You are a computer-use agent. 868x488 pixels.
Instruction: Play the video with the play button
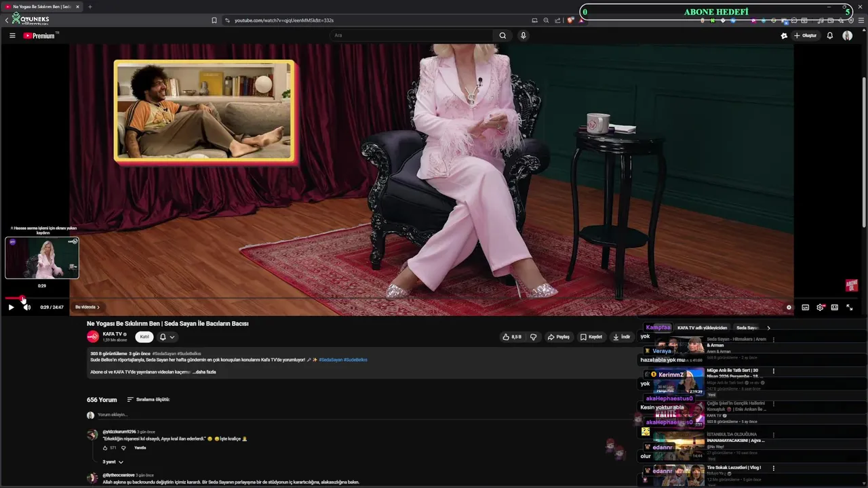pyautogui.click(x=11, y=307)
